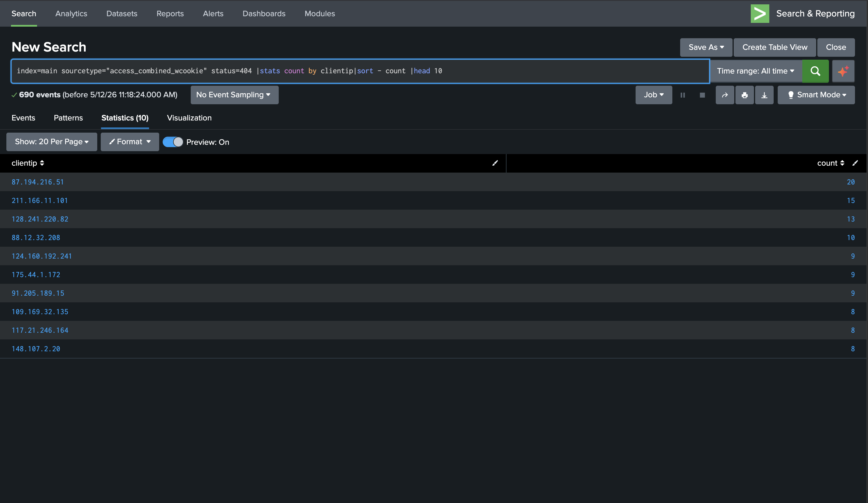Viewport: 868px width, 503px height.
Task: Navigate to Dashboards
Action: 264,13
